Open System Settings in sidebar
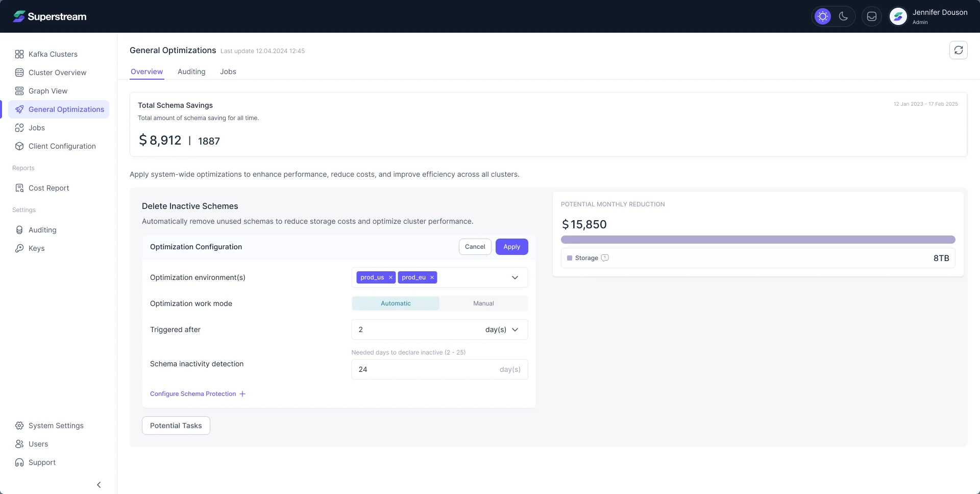This screenshot has width=980, height=494. [59, 426]
